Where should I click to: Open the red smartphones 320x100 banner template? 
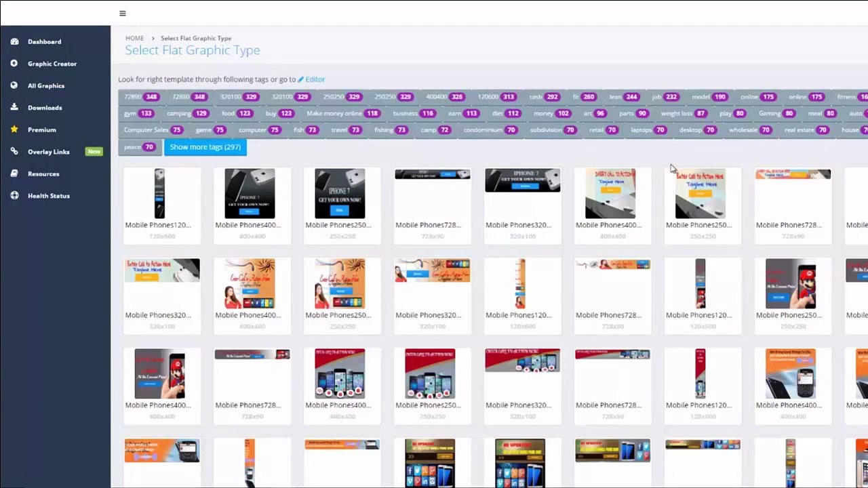(523, 361)
